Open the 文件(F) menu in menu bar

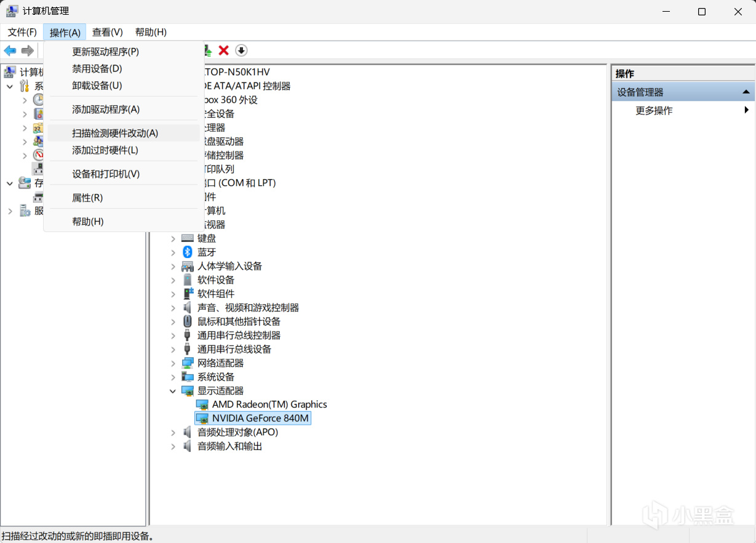coord(22,32)
